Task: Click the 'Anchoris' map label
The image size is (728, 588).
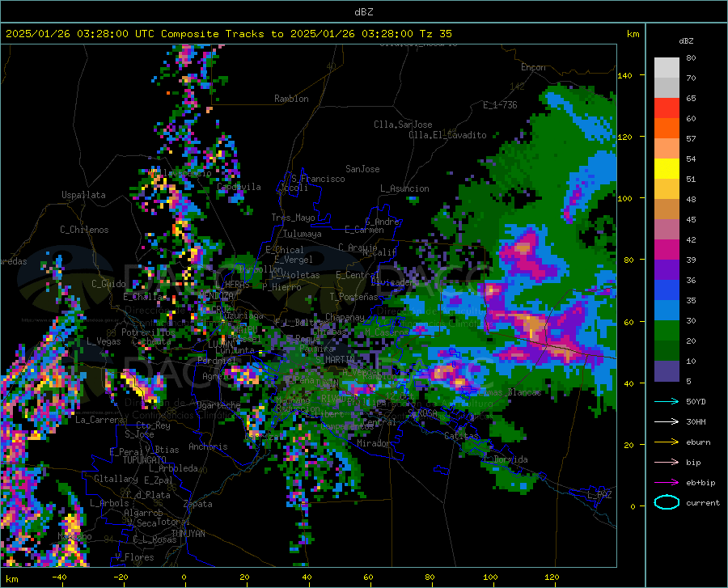Action: point(208,446)
